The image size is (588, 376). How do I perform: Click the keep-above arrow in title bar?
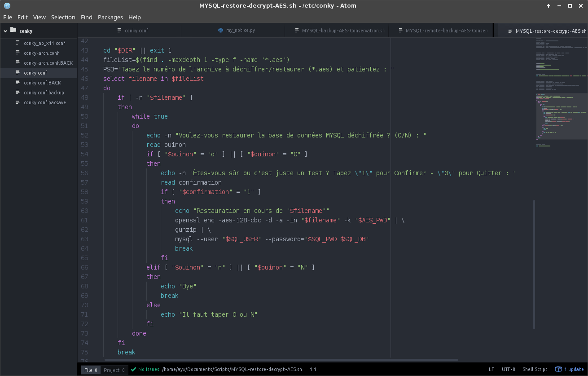click(549, 6)
